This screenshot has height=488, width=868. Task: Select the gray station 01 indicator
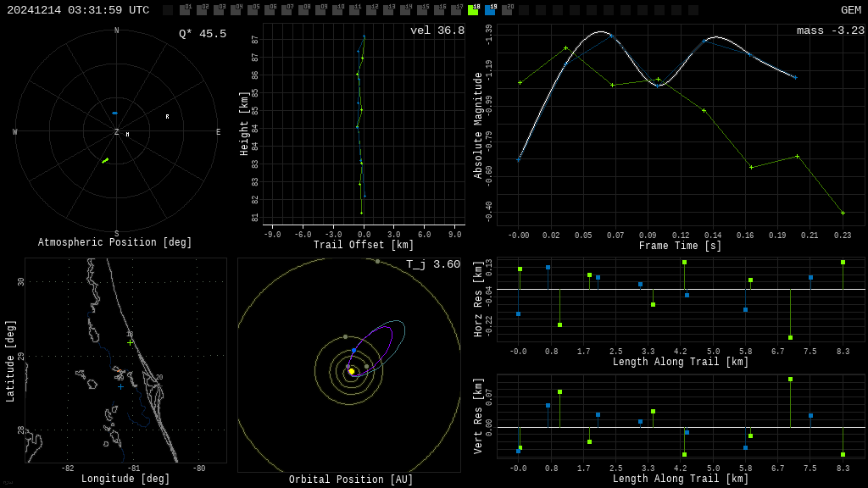pyautogui.click(x=185, y=10)
